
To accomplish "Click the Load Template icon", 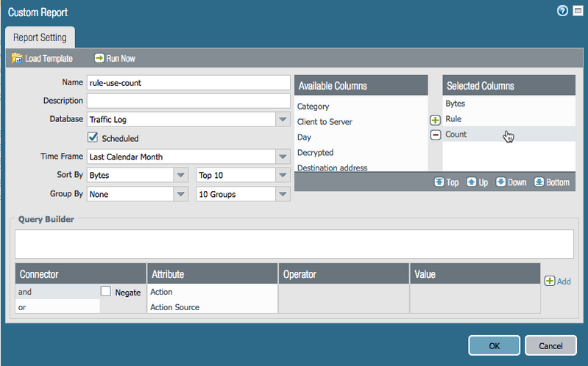I will click(x=17, y=58).
